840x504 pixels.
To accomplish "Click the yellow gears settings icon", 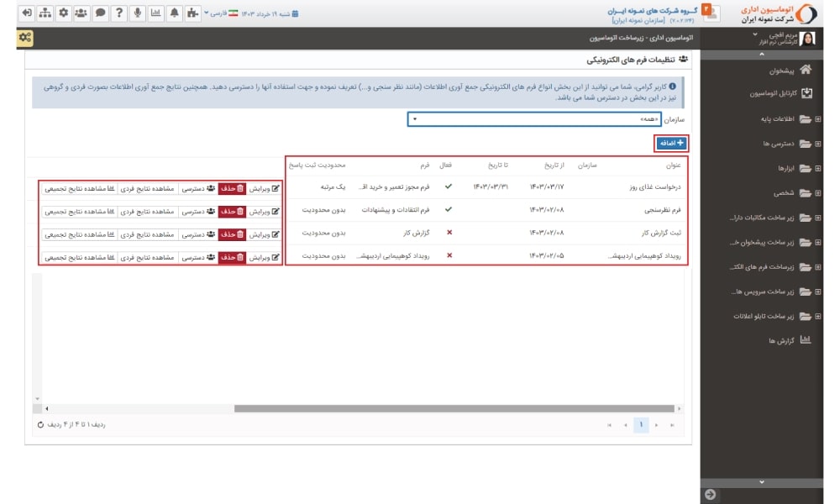I will click(x=25, y=38).
